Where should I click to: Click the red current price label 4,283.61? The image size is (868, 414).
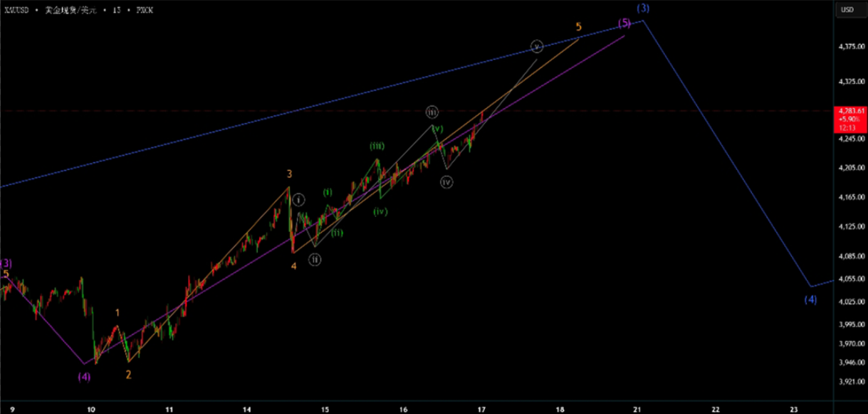click(x=852, y=111)
